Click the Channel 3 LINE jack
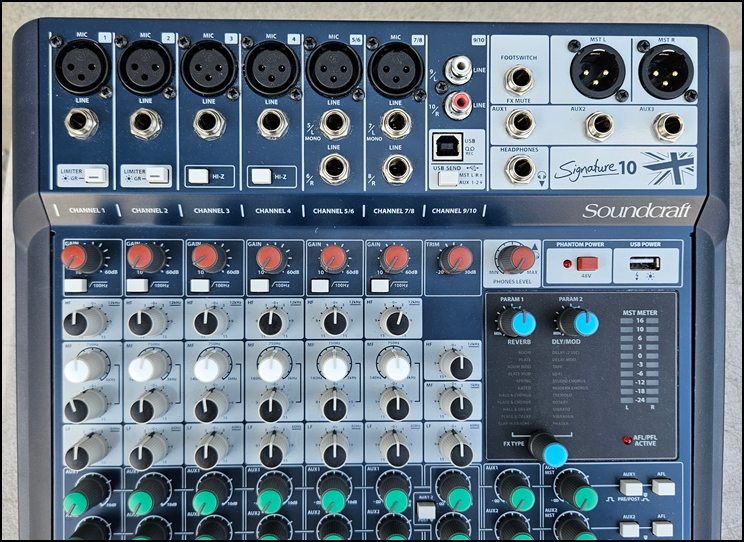744x542 pixels. pyautogui.click(x=209, y=124)
